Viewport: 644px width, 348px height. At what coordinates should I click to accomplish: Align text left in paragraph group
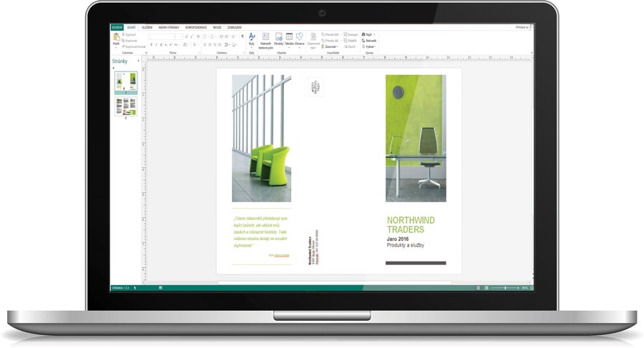(205, 45)
